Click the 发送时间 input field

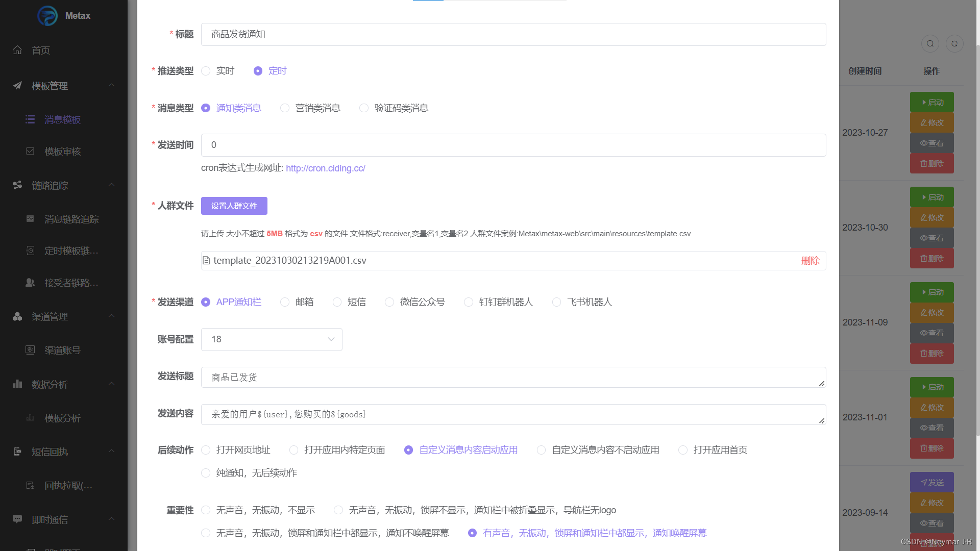[x=513, y=145]
